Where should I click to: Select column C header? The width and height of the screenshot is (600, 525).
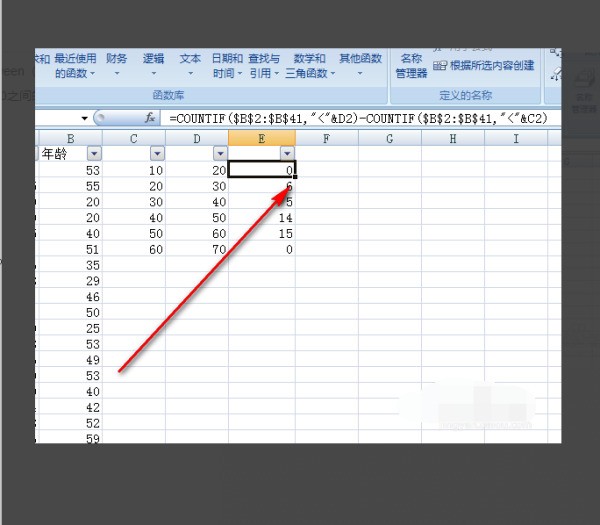(x=134, y=138)
